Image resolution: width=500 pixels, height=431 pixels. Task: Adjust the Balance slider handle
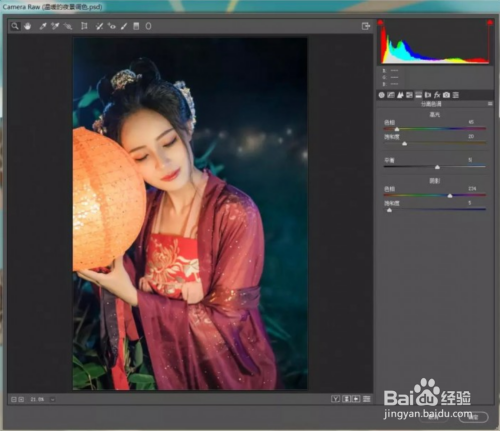[437, 167]
